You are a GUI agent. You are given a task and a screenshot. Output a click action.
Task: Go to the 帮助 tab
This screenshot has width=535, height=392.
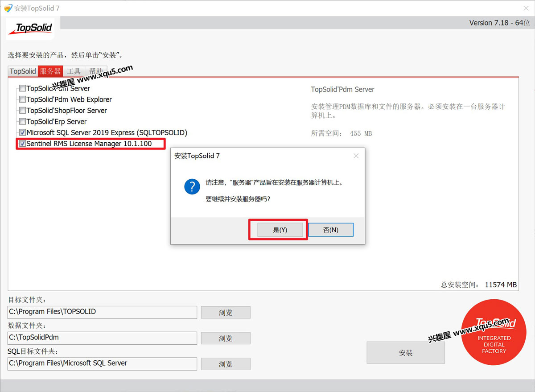pyautogui.click(x=95, y=71)
